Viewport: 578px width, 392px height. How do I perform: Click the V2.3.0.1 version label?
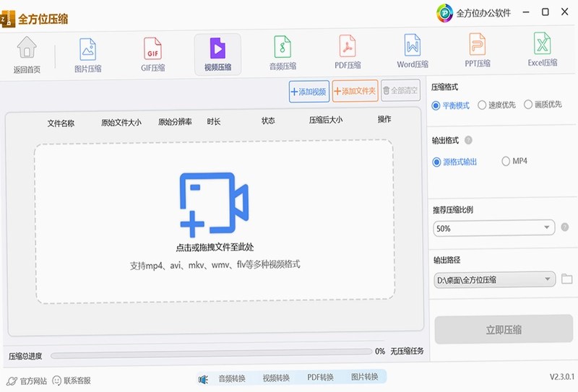562,377
